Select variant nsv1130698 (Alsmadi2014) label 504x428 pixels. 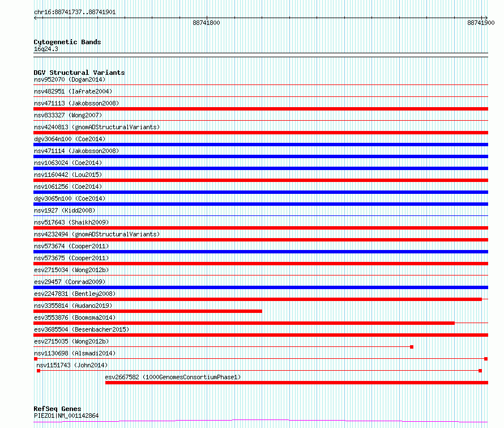click(x=75, y=353)
